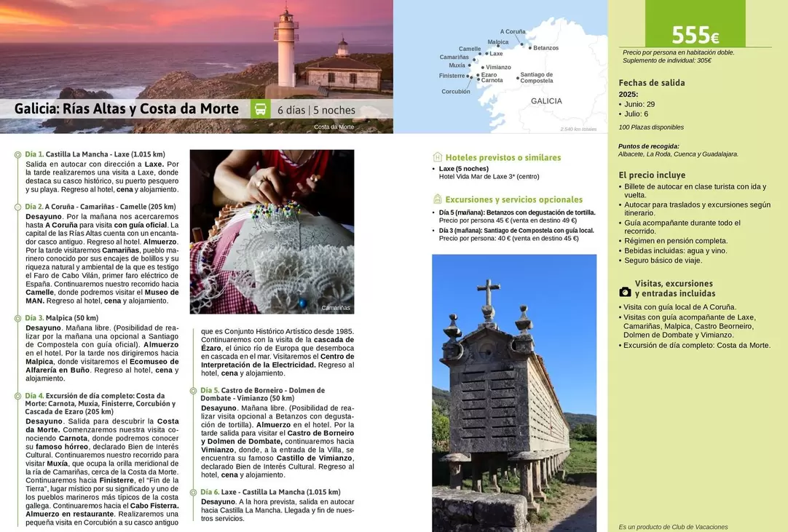Click the 100 Plazas disponibles text

(x=651, y=127)
